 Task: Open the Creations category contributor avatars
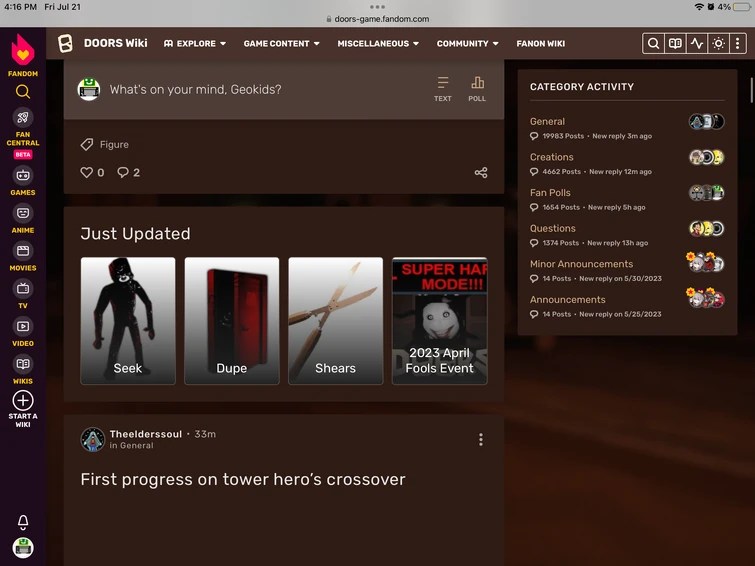click(706, 157)
